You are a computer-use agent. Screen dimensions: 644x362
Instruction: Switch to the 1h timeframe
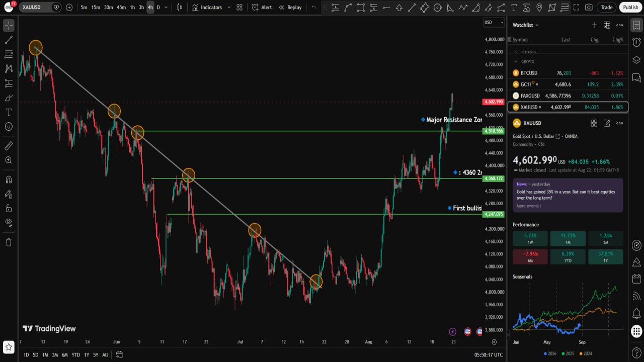click(x=132, y=8)
